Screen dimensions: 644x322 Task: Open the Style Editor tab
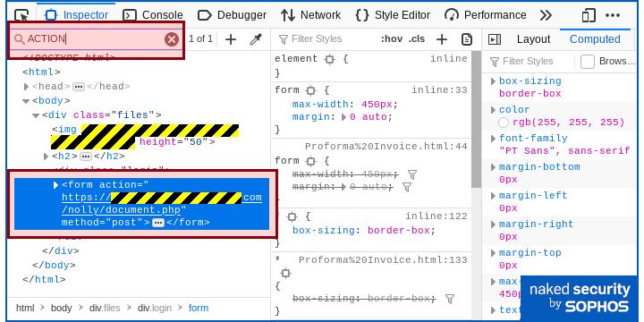(393, 15)
